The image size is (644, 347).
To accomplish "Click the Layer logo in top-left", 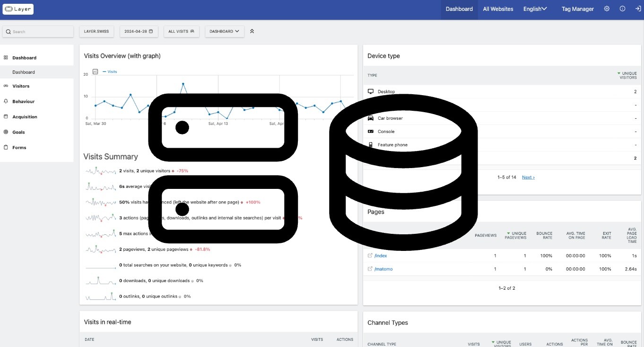I will pos(18,9).
